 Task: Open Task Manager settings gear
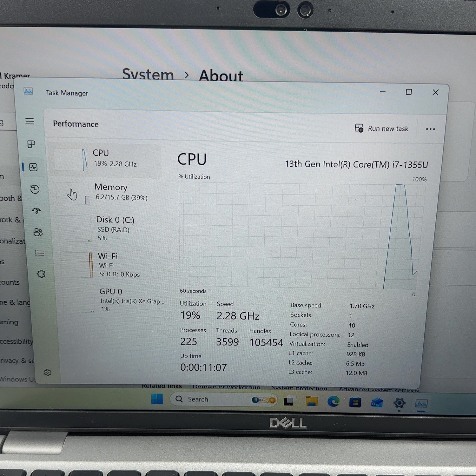click(48, 373)
